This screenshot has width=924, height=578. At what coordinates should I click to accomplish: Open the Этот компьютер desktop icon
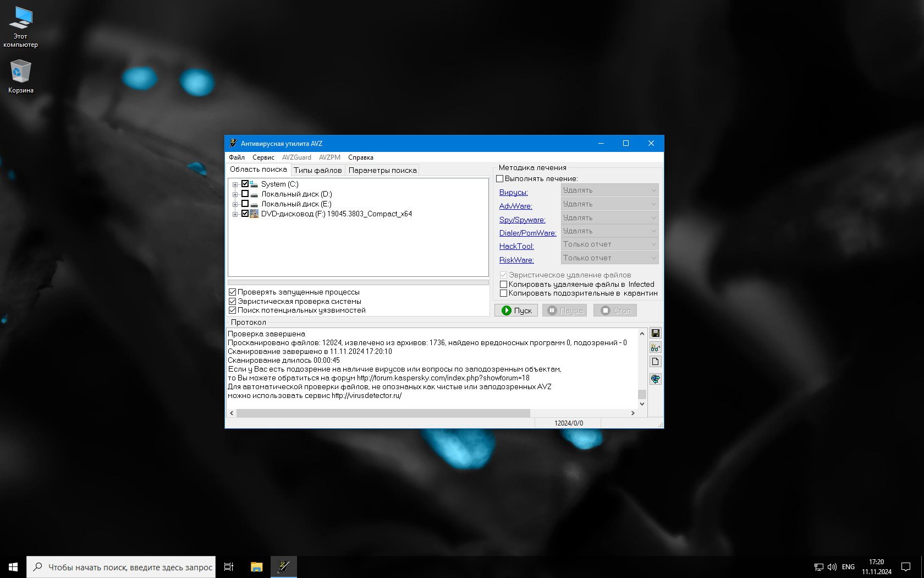(20, 26)
